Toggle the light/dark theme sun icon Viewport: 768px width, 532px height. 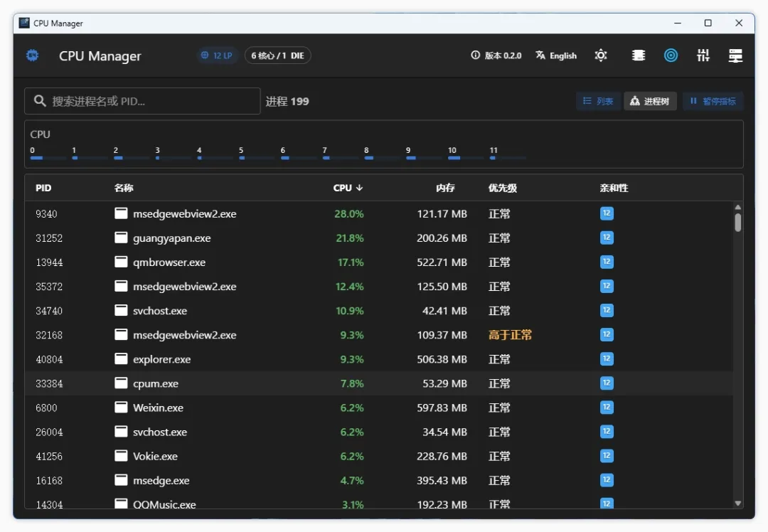601,55
